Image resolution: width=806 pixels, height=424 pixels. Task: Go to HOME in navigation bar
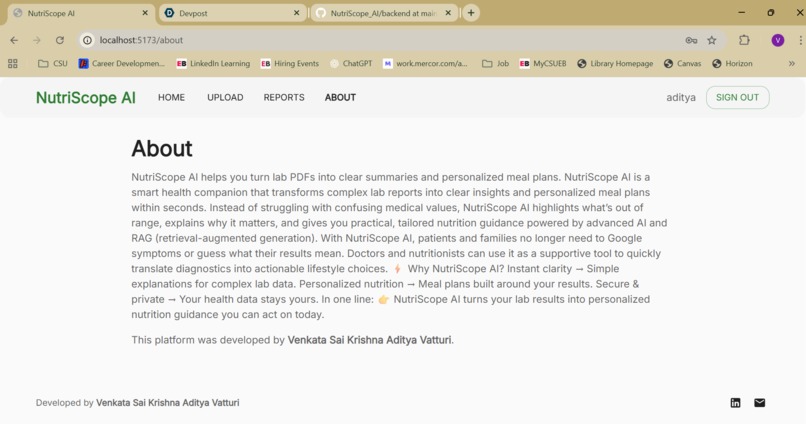coord(171,98)
